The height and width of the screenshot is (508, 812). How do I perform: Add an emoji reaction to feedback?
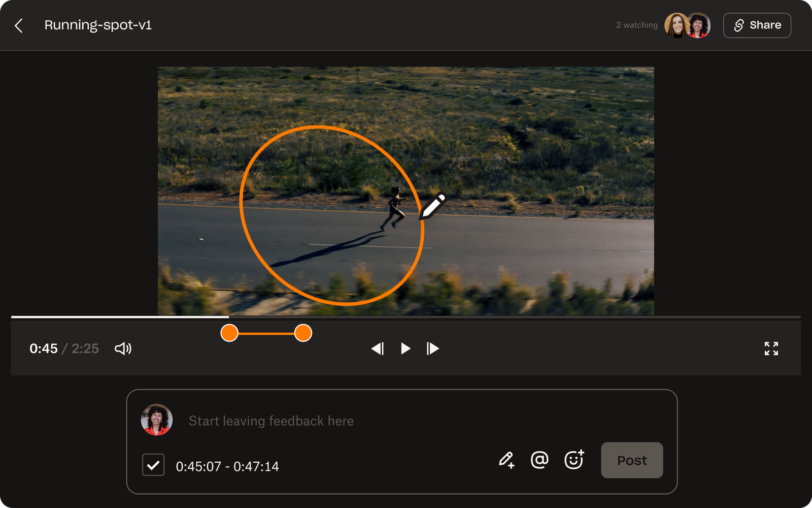573,460
